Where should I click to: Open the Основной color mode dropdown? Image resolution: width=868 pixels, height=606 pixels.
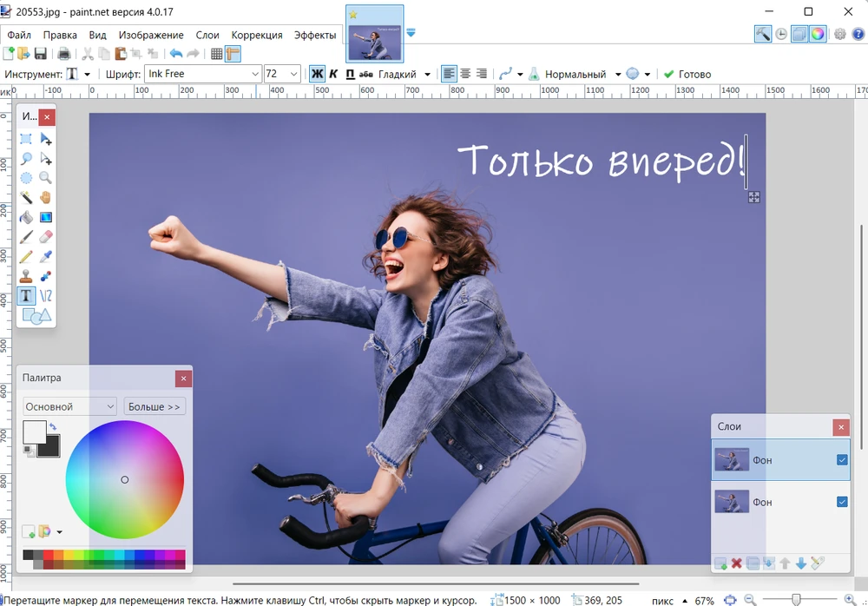pos(69,406)
